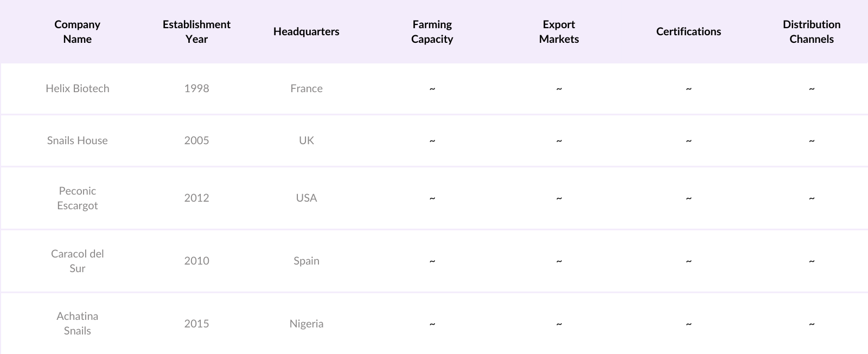Viewport: 868px width, 354px height.
Task: Click the Company Name column header
Action: coord(78,31)
